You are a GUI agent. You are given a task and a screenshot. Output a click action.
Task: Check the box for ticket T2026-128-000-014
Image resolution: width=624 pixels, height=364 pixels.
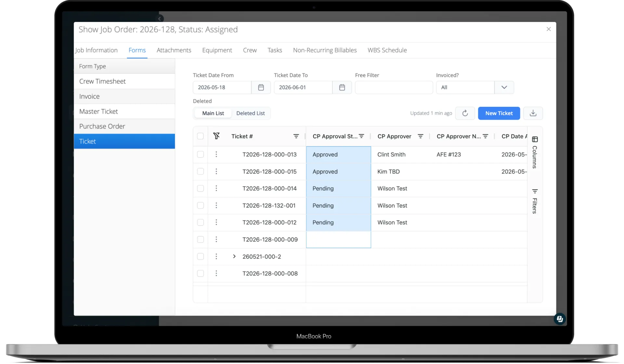pyautogui.click(x=200, y=188)
